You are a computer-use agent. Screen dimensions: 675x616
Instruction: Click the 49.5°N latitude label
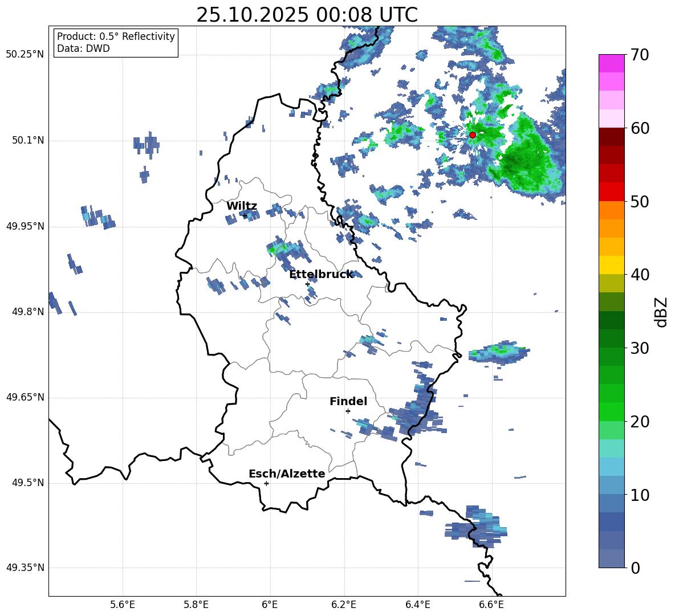coord(27,483)
